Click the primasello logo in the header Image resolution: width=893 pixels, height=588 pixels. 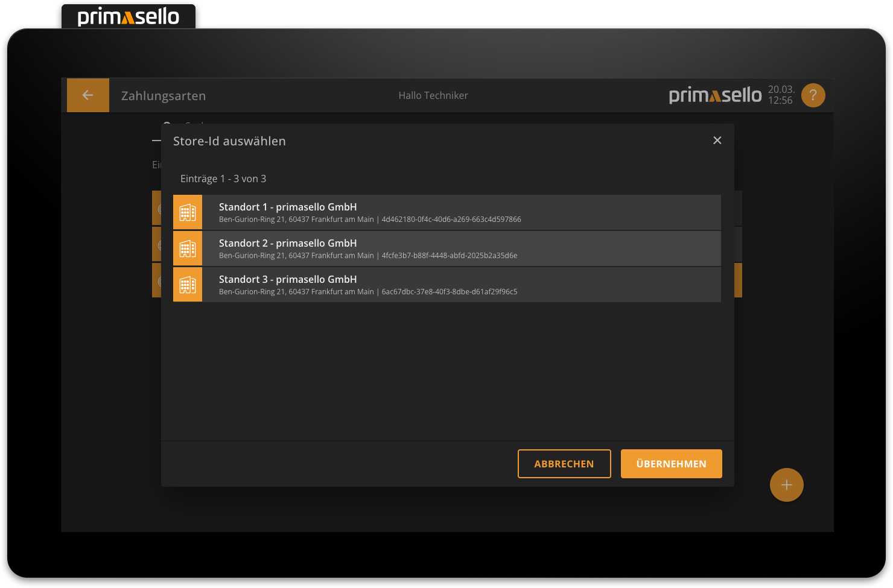715,95
